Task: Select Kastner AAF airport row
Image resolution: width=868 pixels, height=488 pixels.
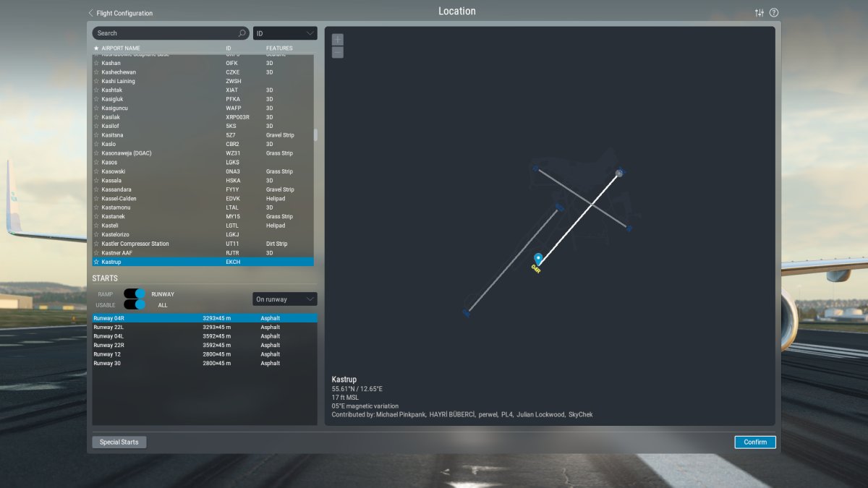Action: (x=203, y=253)
